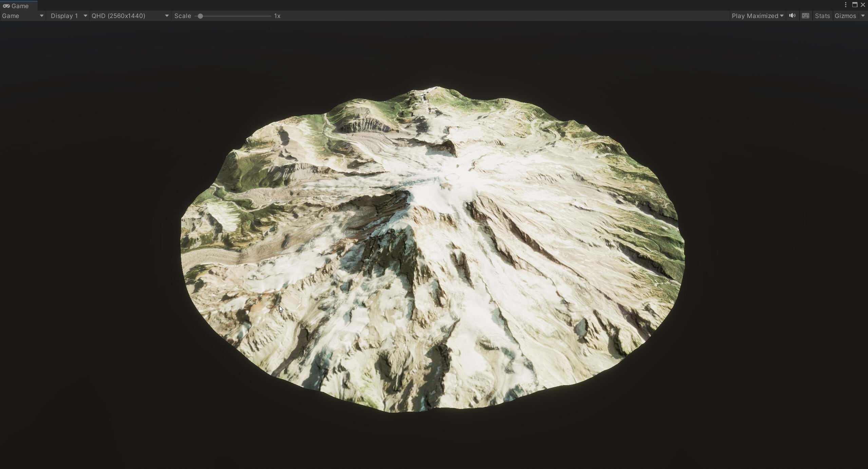Viewport: 868px width, 469px height.
Task: Toggle Gizmos visibility in Game view
Action: point(845,16)
